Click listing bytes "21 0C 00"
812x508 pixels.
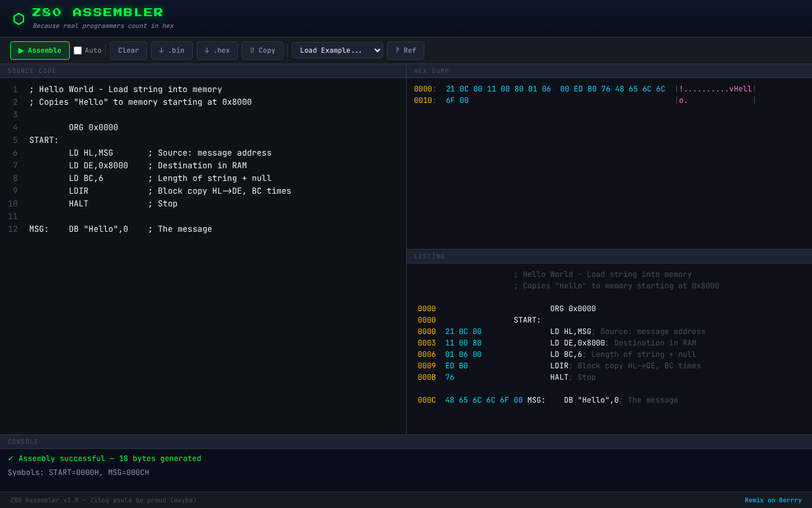point(463,331)
